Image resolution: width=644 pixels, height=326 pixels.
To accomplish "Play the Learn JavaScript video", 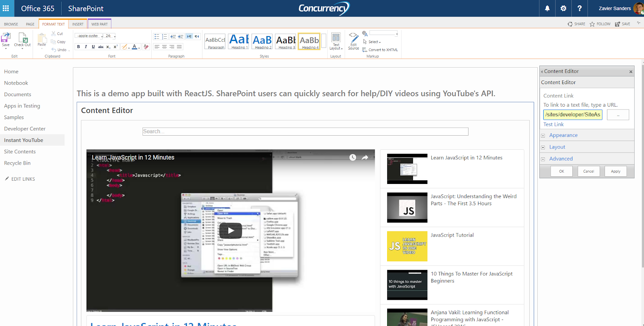I will [x=231, y=231].
